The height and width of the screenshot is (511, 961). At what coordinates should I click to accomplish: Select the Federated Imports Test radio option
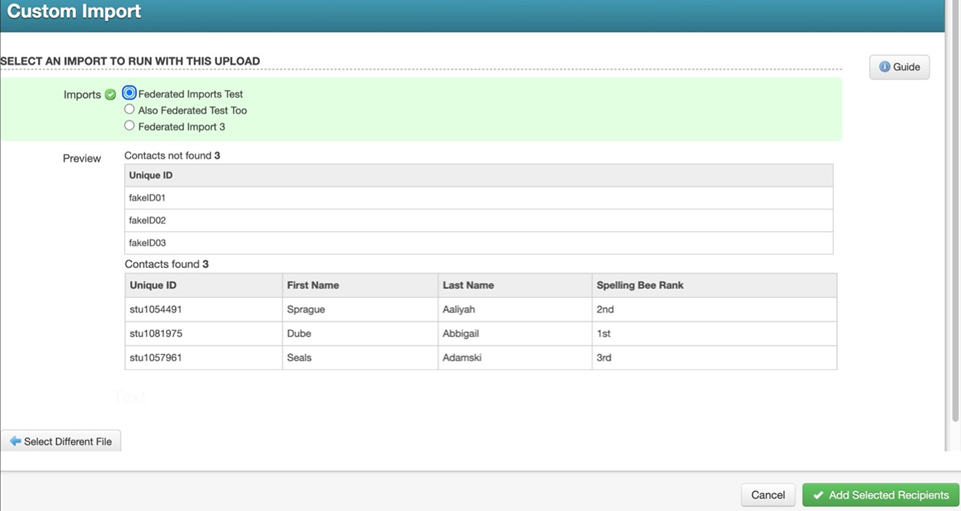pos(129,93)
